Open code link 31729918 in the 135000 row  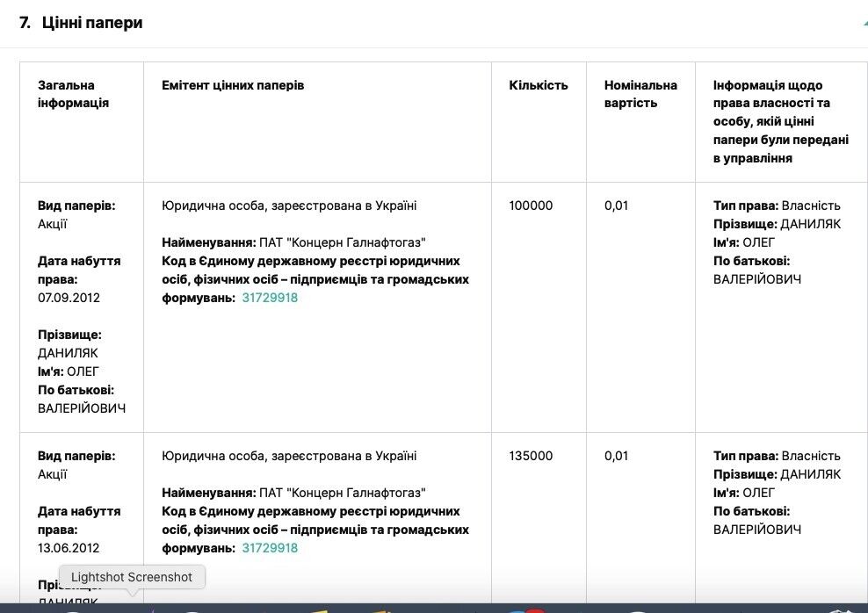(x=270, y=548)
